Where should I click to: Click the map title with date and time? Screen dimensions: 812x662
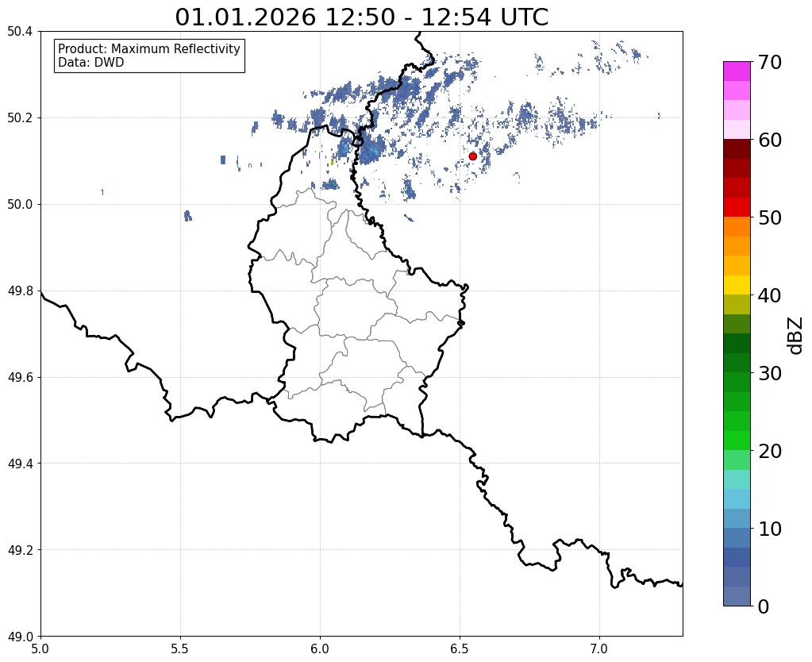[361, 17]
